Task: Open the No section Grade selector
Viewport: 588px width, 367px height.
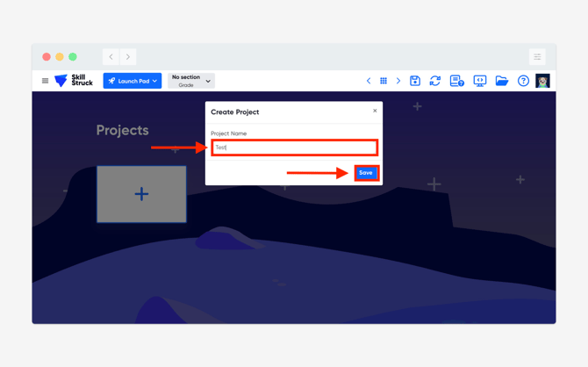Action: pos(190,81)
